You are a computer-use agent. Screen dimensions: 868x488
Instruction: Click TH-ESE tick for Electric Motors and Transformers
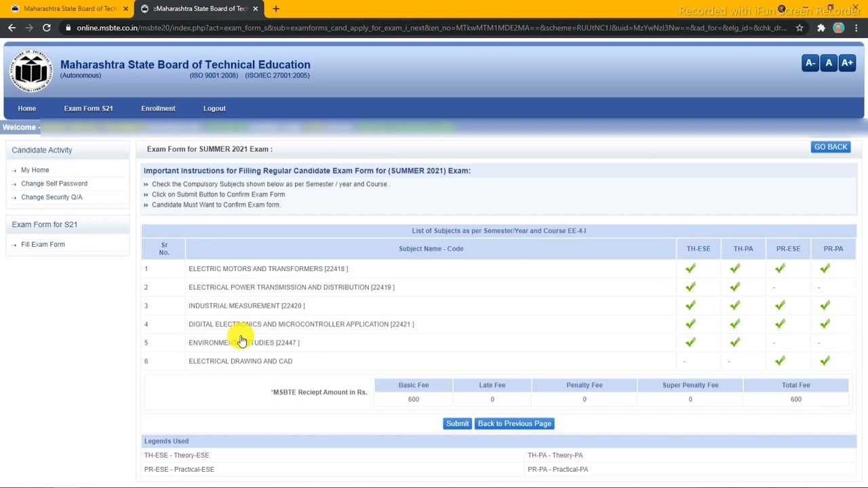click(x=690, y=268)
